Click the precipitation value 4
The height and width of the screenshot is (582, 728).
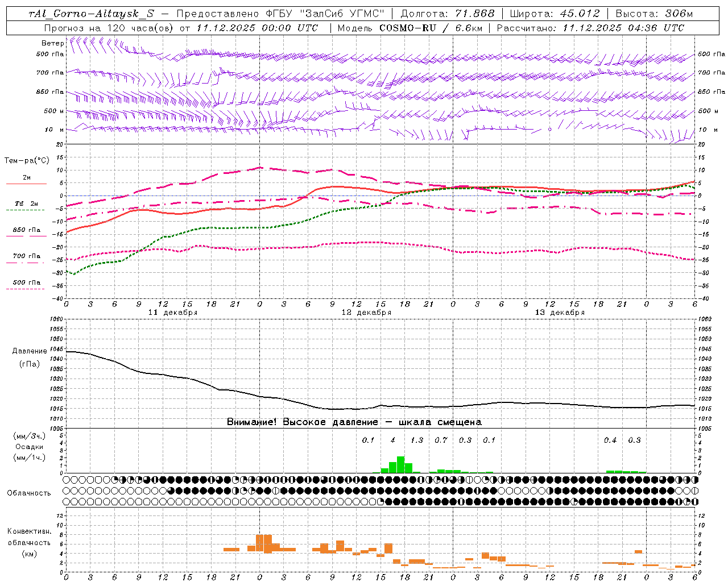click(x=393, y=440)
